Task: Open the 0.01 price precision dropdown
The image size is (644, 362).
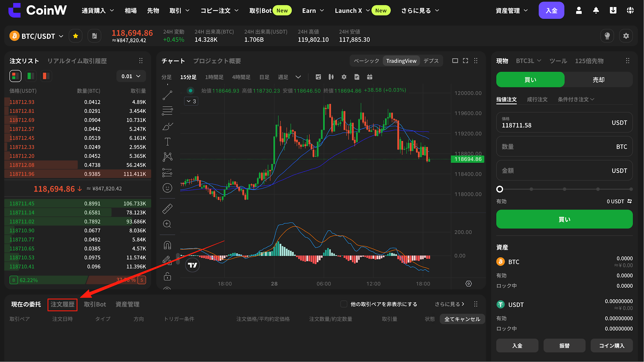Action: [131, 76]
